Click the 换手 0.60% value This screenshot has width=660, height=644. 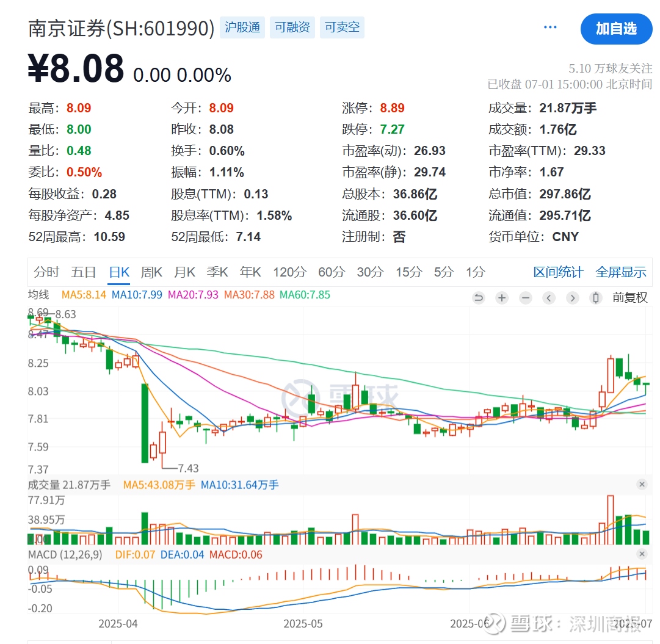click(x=227, y=151)
